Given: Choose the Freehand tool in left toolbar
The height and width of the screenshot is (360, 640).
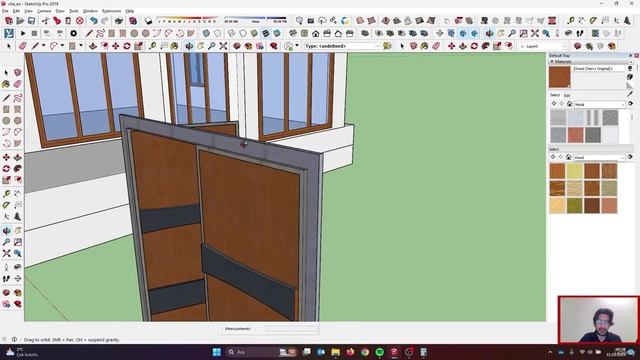Looking at the screenshot, I should tap(18, 98).
